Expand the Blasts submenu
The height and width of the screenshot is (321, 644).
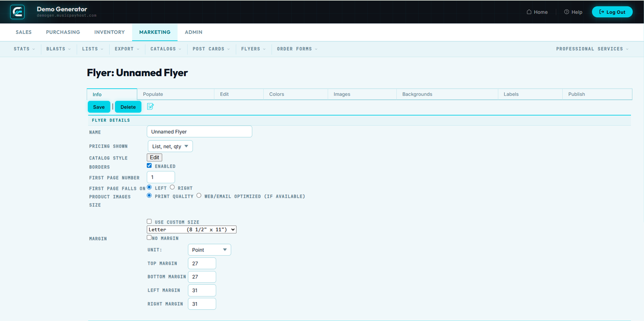point(58,49)
